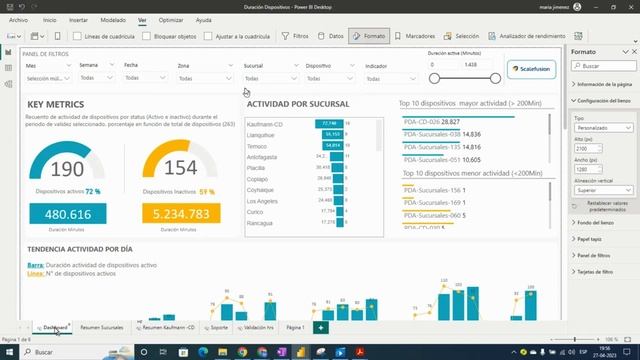The width and height of the screenshot is (640, 360).
Task: Toggle the Formato pane button
Action: pos(369,36)
